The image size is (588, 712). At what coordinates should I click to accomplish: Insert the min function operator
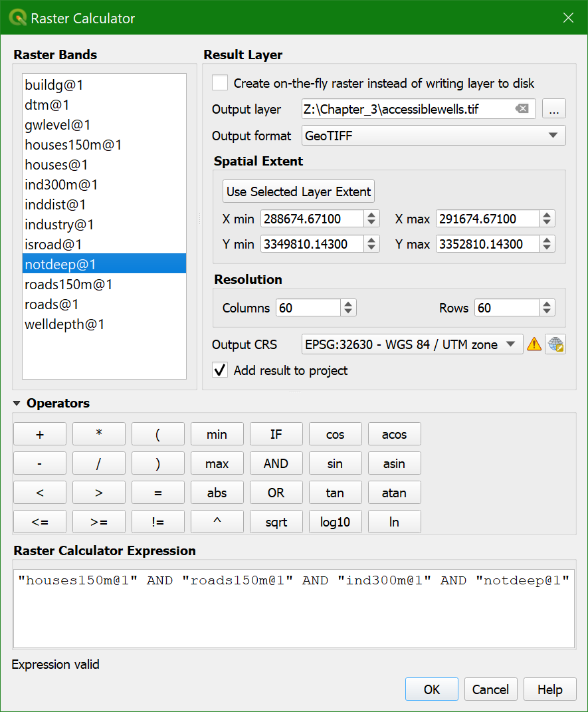(217, 434)
